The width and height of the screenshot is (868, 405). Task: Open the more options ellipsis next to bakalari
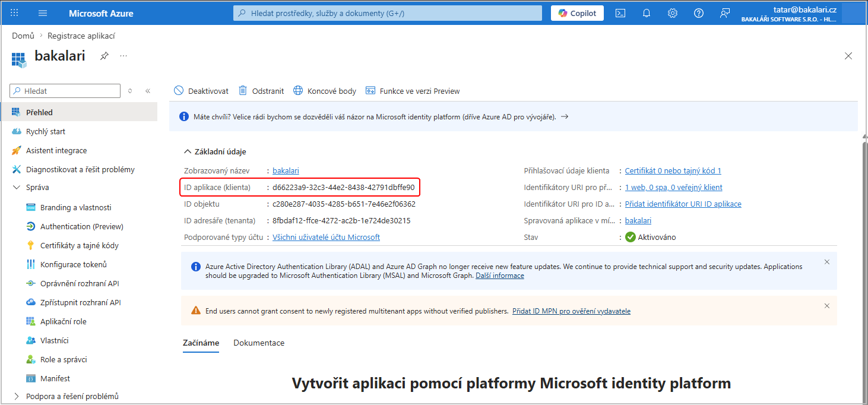[x=123, y=56]
